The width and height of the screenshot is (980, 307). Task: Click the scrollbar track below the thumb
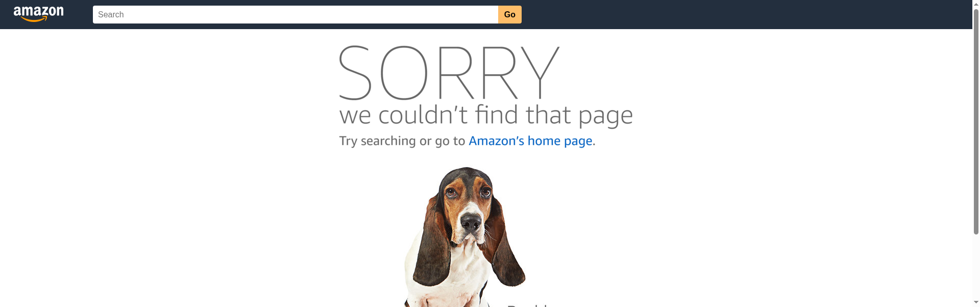pos(976,267)
